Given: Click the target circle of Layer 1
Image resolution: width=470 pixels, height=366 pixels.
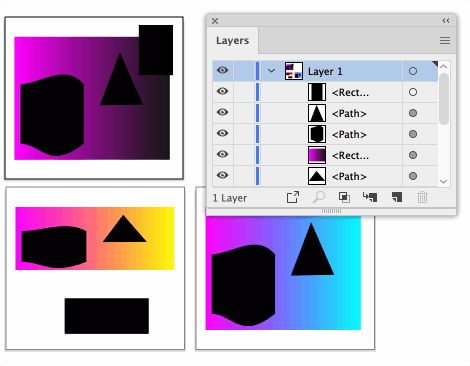Looking at the screenshot, I should 413,71.
